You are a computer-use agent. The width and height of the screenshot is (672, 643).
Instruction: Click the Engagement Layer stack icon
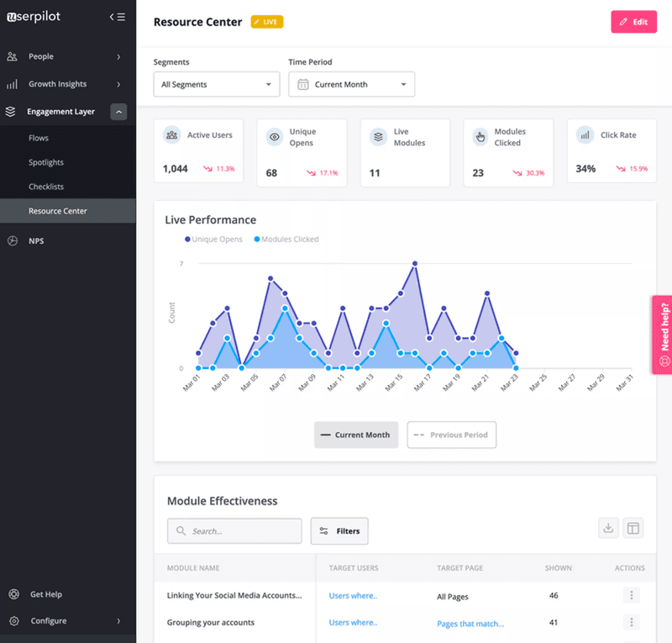pyautogui.click(x=11, y=111)
